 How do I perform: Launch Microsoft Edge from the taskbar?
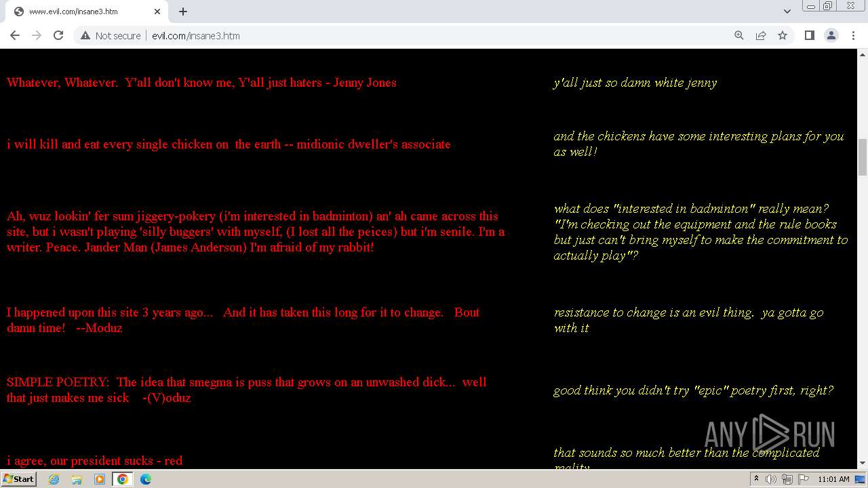pos(146,479)
